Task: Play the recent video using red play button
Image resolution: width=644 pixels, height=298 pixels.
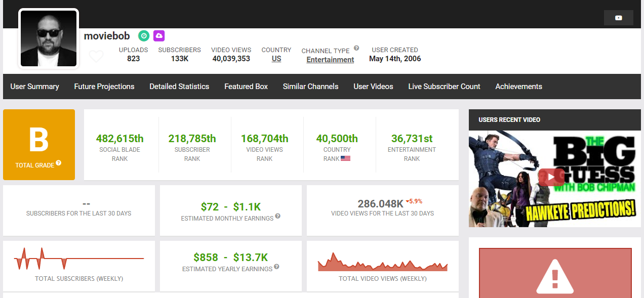Action: click(x=552, y=177)
